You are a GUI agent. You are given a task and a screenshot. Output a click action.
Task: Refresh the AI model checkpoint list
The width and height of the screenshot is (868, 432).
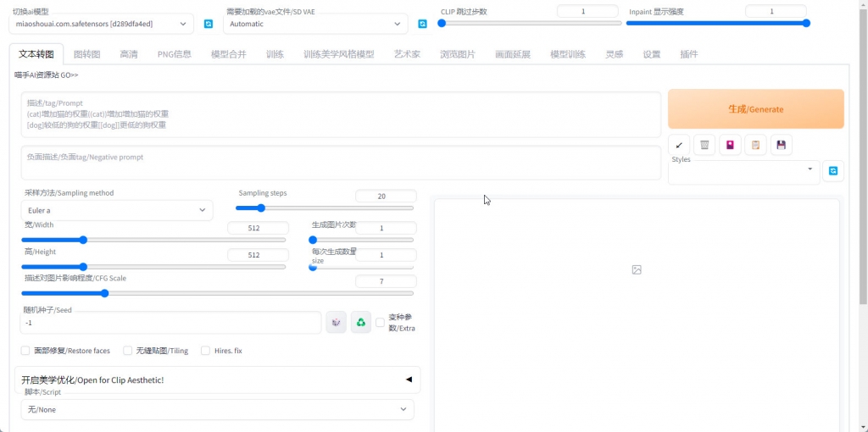pyautogui.click(x=209, y=24)
